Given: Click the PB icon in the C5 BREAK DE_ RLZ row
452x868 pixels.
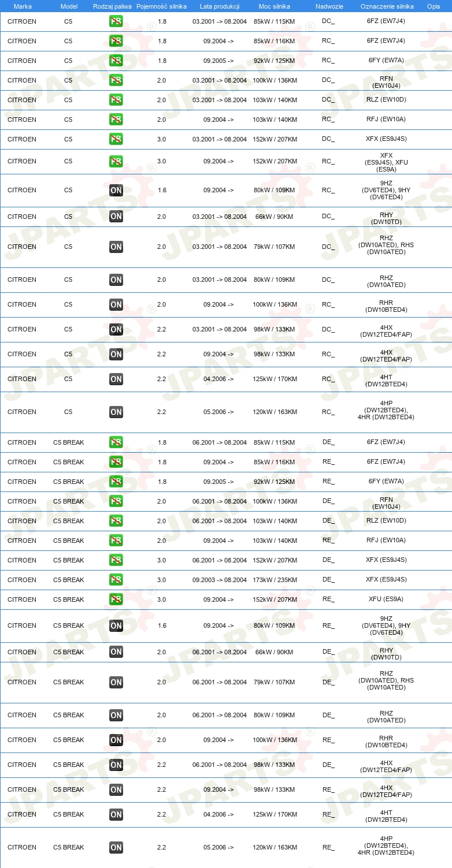Looking at the screenshot, I should (x=116, y=521).
